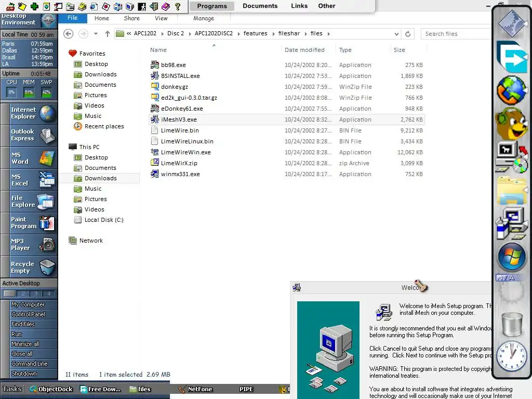Open the computer with CD dock icon
Screen dimensions: 532x399
pos(512,156)
